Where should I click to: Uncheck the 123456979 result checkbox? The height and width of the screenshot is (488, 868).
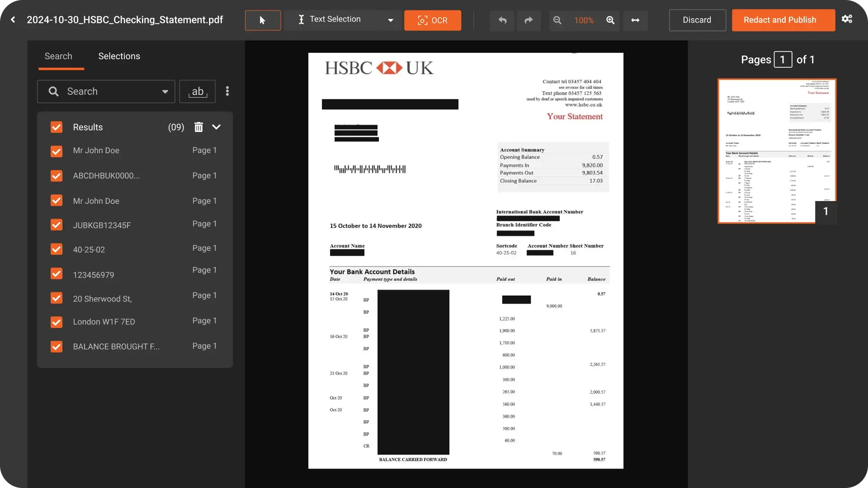point(57,274)
